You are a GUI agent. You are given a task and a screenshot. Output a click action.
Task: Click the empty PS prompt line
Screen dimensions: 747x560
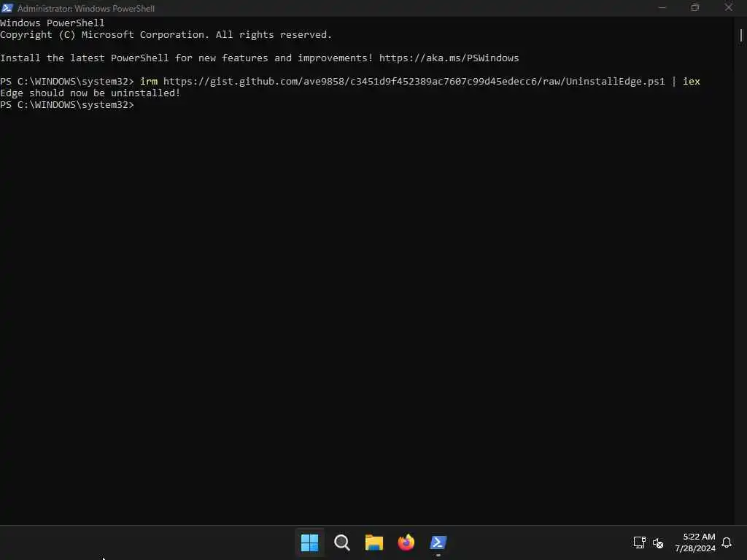point(67,105)
